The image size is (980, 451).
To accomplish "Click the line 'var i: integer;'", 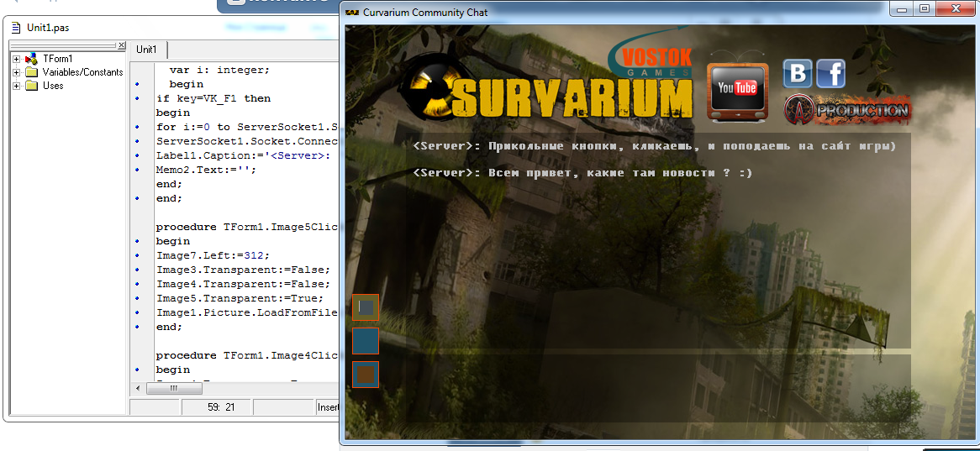I will [x=219, y=71].
